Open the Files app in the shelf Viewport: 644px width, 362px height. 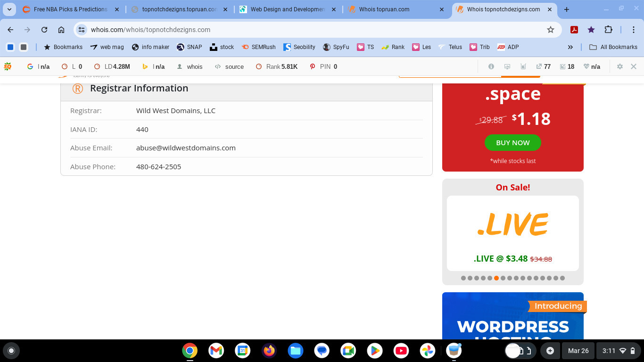296,351
